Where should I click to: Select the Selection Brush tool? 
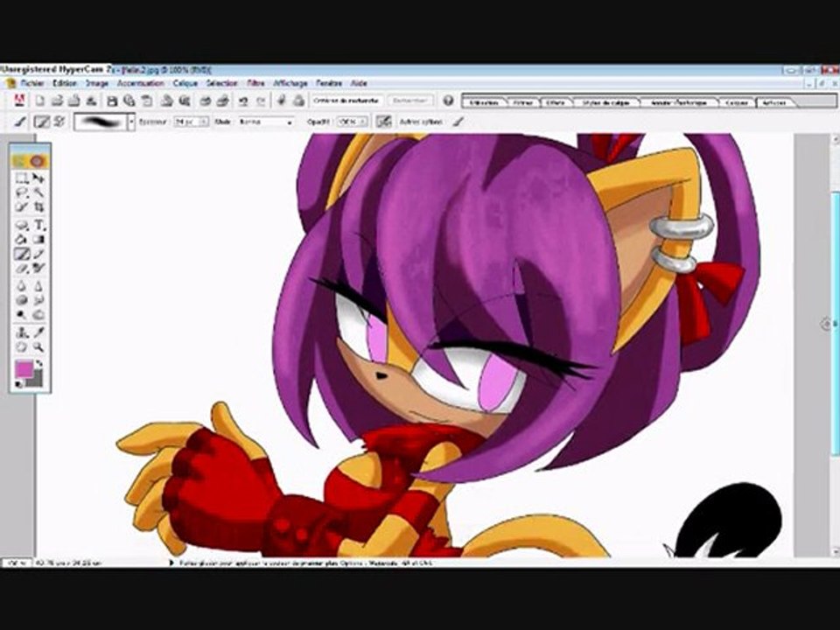point(21,206)
